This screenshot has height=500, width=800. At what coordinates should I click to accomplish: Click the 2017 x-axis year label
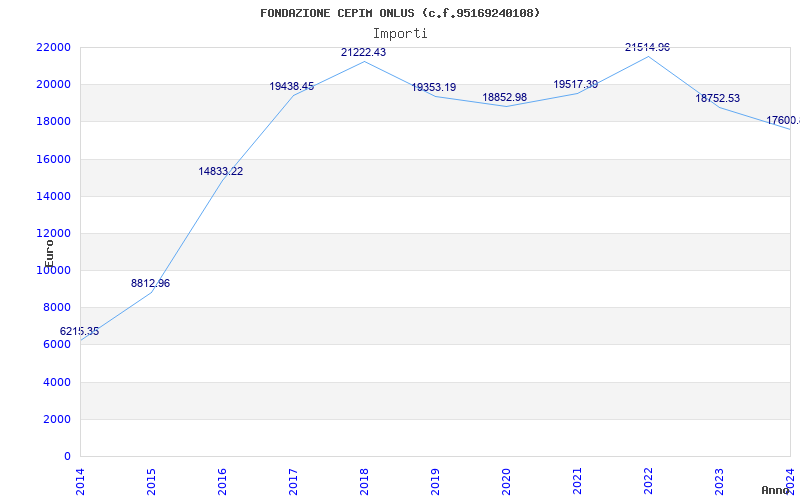tap(293, 481)
